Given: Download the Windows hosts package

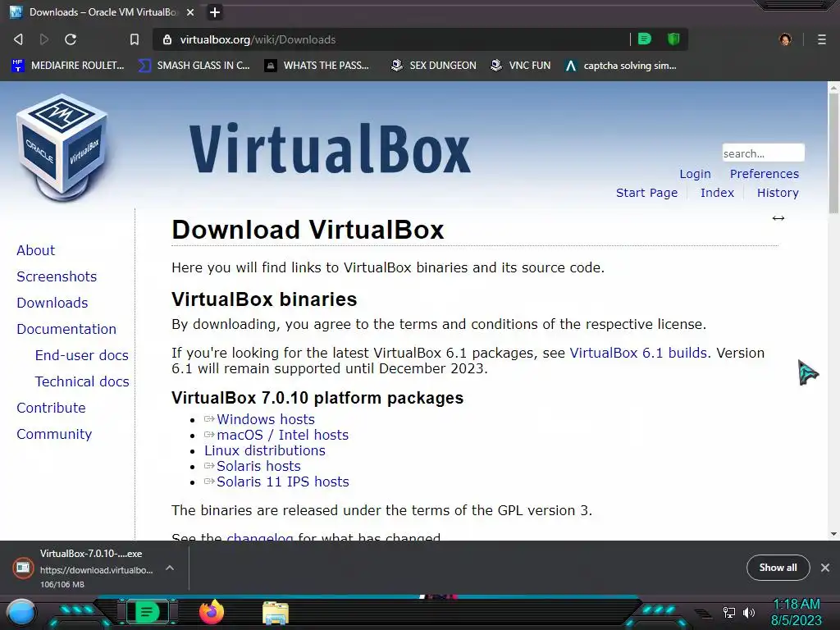Looking at the screenshot, I should point(265,419).
